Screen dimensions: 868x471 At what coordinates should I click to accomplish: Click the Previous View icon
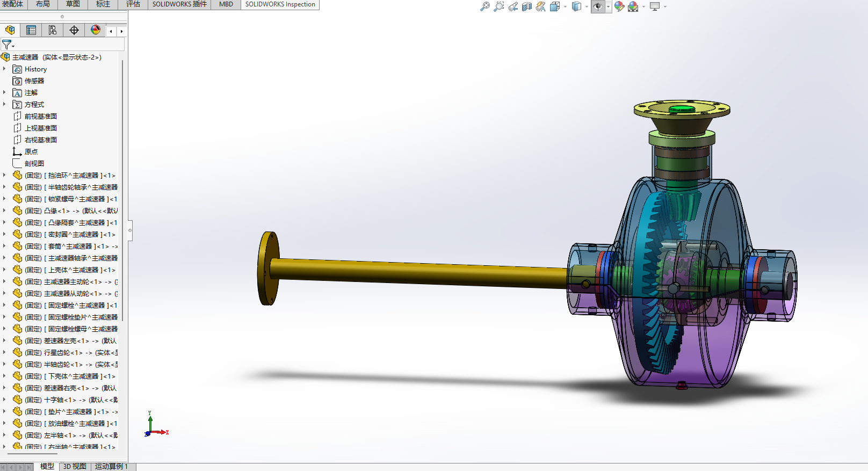pos(513,6)
